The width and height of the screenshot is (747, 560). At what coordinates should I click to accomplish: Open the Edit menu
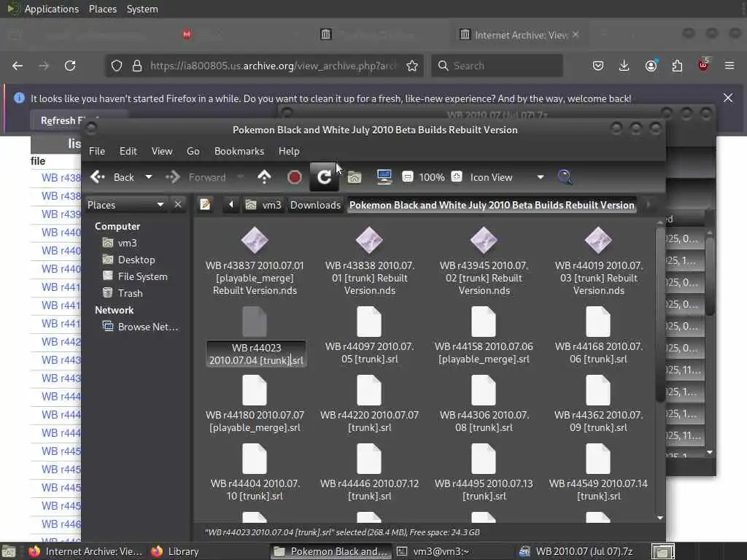pos(128,151)
